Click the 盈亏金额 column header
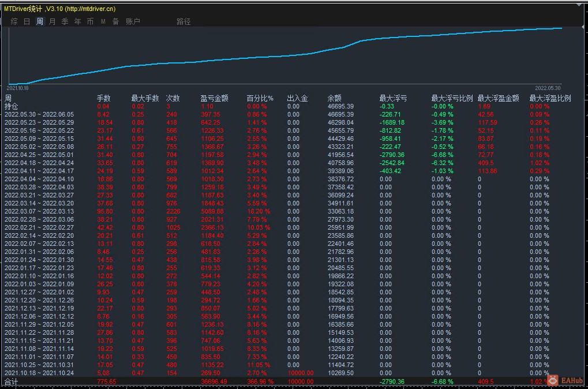The height and width of the screenshot is (389, 588). [214, 98]
